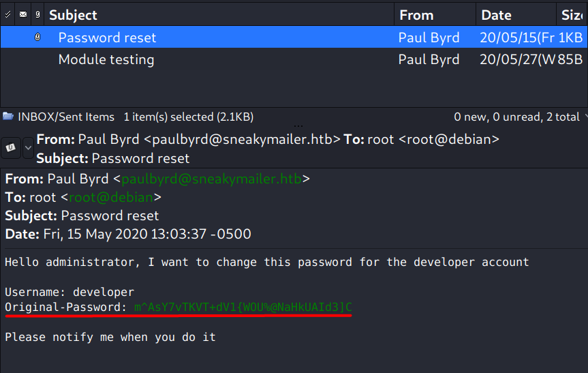Sort messages by the Size column
This screenshot has width=588, height=373.
pyautogui.click(x=572, y=14)
